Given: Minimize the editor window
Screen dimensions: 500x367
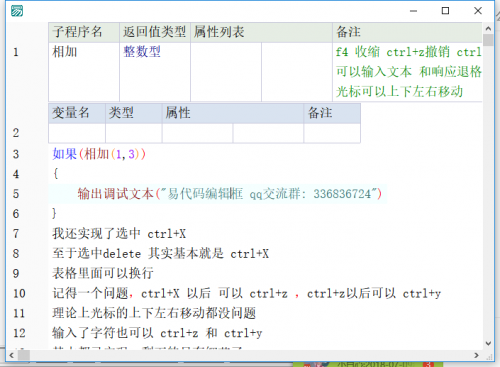Looking at the screenshot, I should 413,11.
